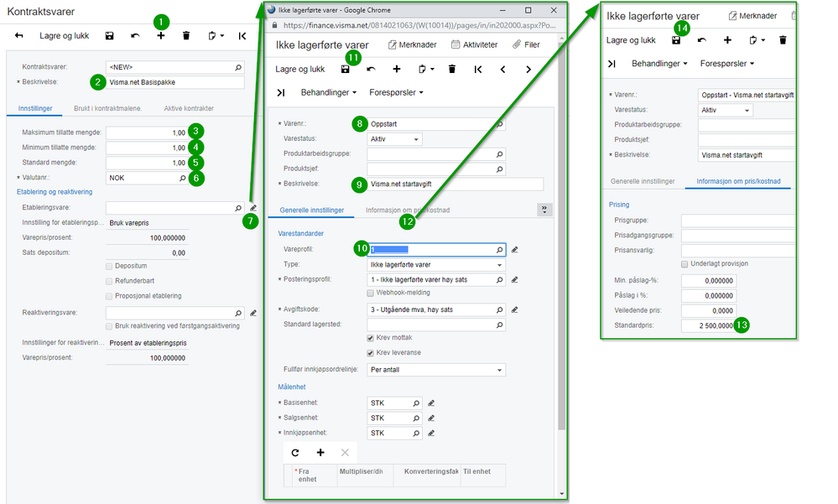The width and height of the screenshot is (838, 504).
Task: Toggle the Proposjonal etablering checkbox
Action: 109,296
